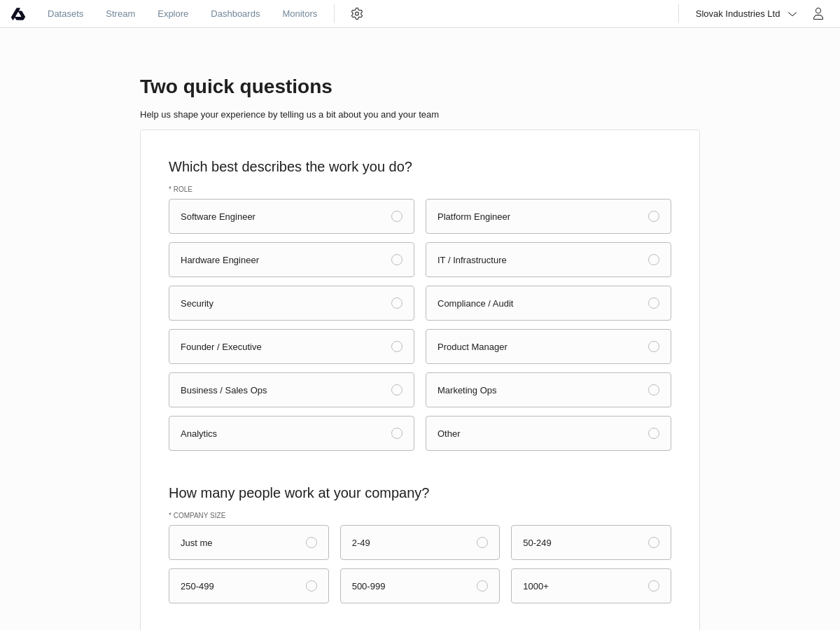Select the 500-999 company size

pos(420,586)
